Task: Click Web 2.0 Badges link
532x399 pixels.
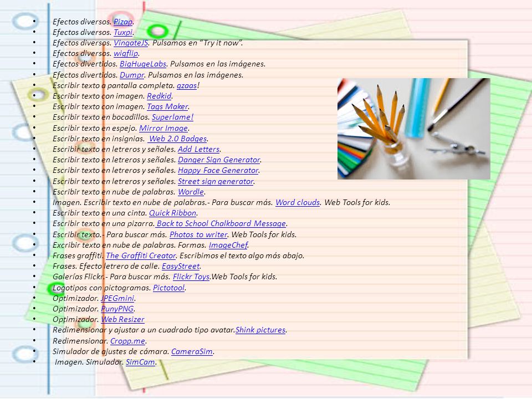Action: [x=178, y=139]
